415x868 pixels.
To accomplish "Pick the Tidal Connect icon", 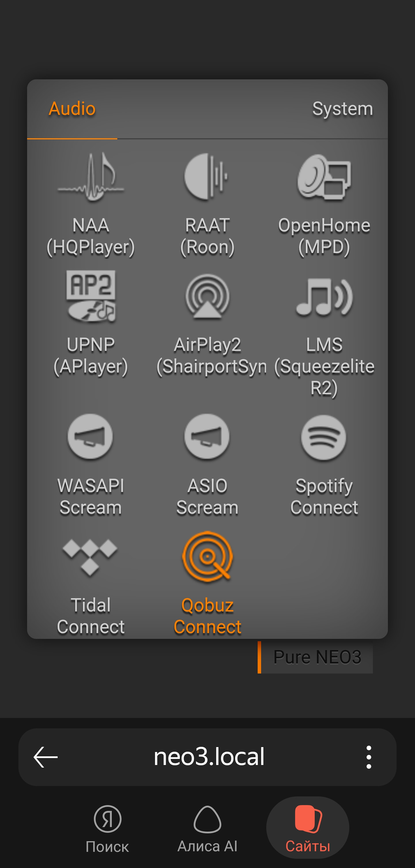I will pyautogui.click(x=90, y=557).
